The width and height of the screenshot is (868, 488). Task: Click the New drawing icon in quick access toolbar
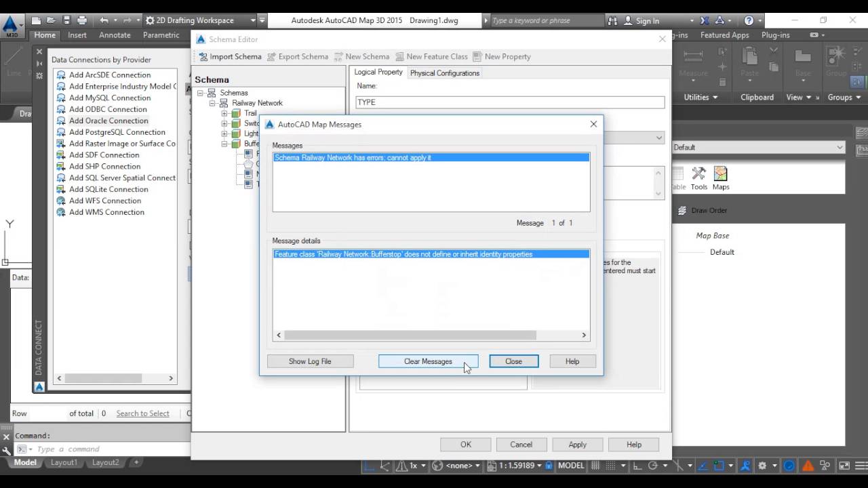tap(37, 20)
